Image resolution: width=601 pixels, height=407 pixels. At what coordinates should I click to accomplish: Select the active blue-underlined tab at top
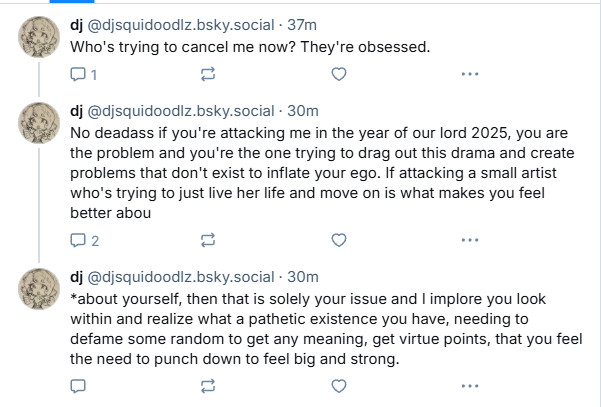click(72, 2)
